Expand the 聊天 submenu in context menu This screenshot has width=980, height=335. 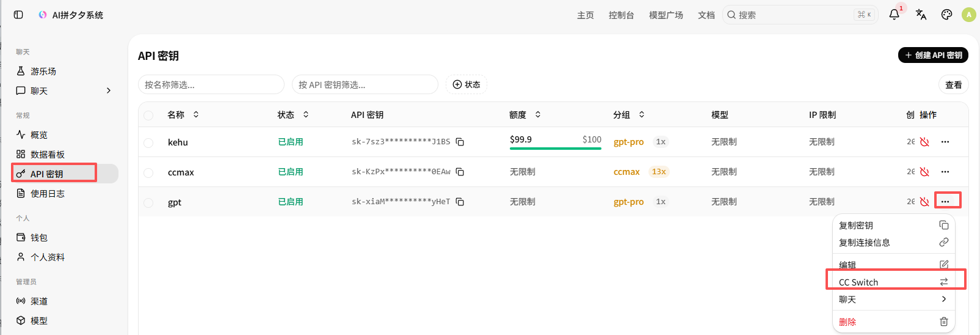tap(893, 299)
